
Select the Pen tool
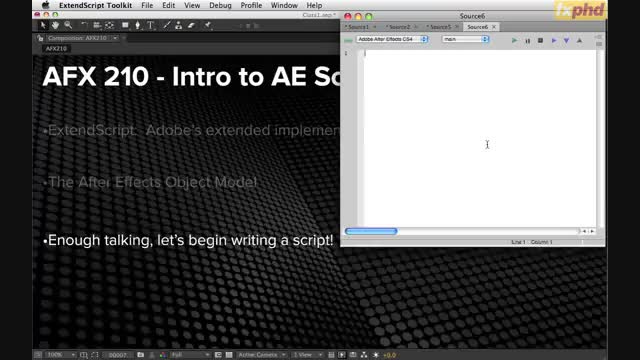point(138,25)
